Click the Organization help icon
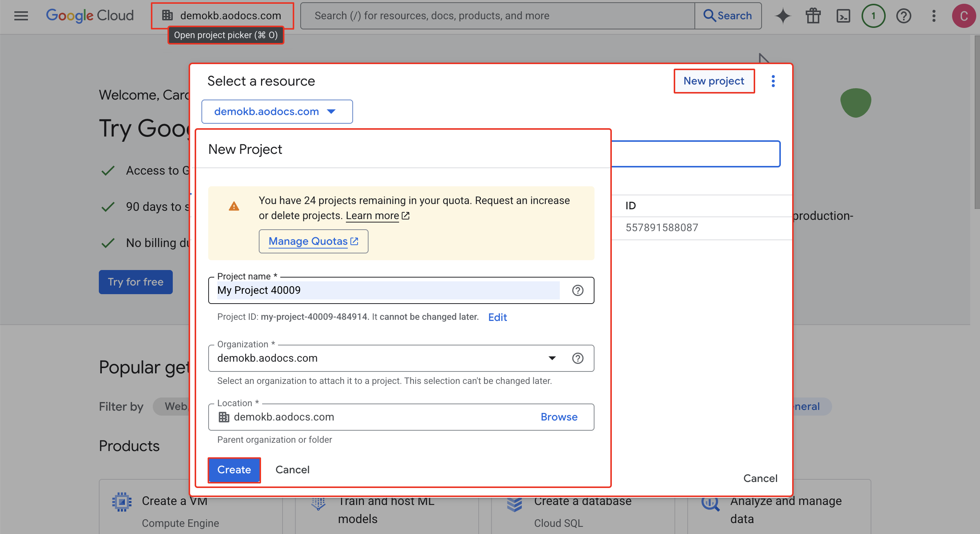The height and width of the screenshot is (534, 980). 578,358
